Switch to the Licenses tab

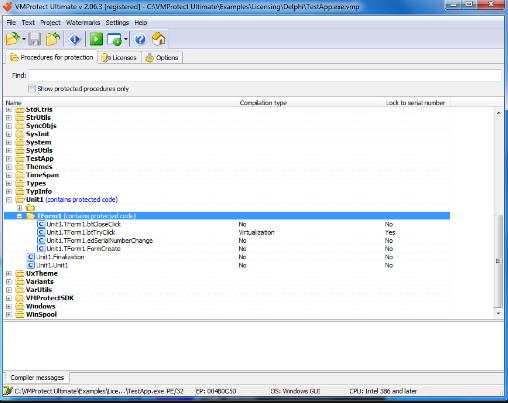click(119, 58)
